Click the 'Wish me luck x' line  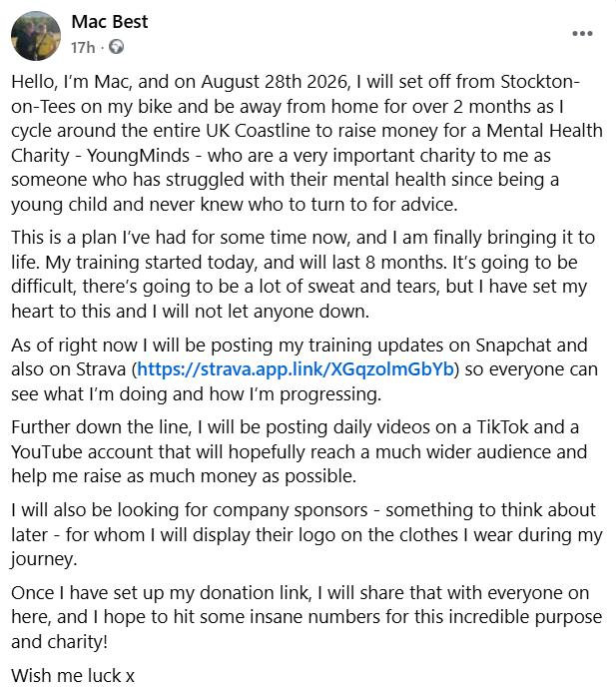[x=73, y=675]
